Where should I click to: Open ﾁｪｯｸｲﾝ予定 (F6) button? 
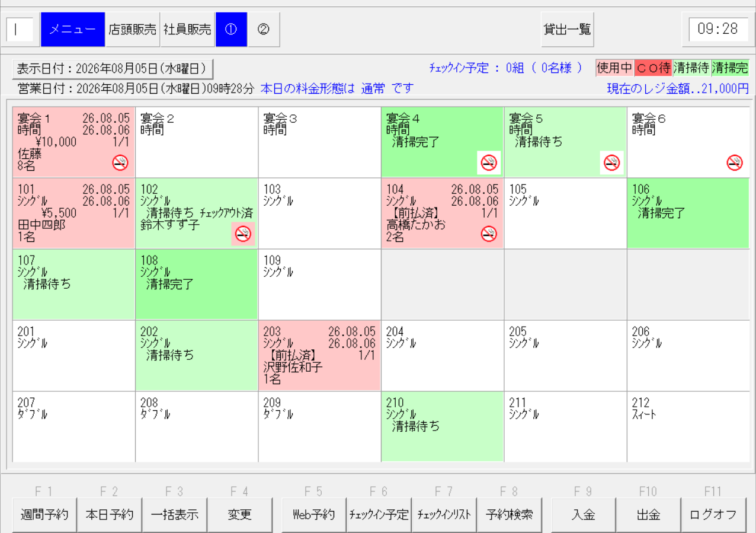pyautogui.click(x=379, y=515)
